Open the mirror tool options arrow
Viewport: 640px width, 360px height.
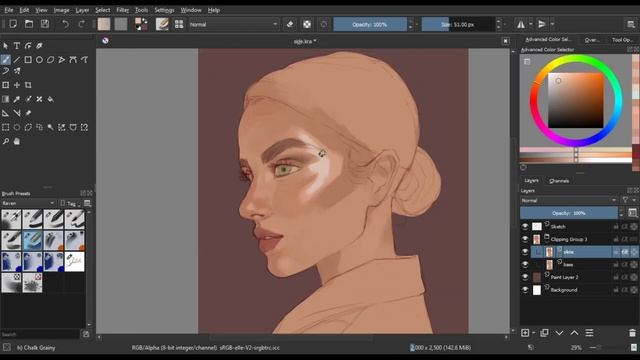click(x=531, y=24)
